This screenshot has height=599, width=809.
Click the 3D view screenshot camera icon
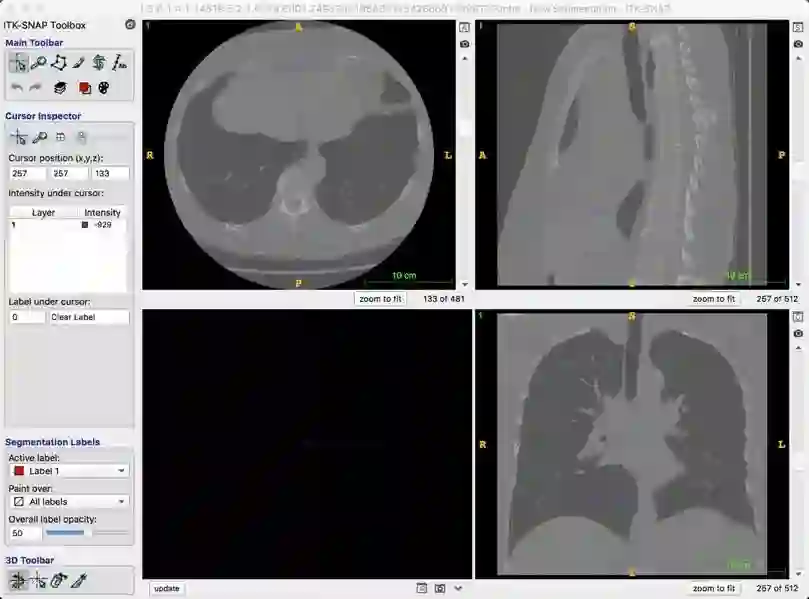(x=440, y=588)
